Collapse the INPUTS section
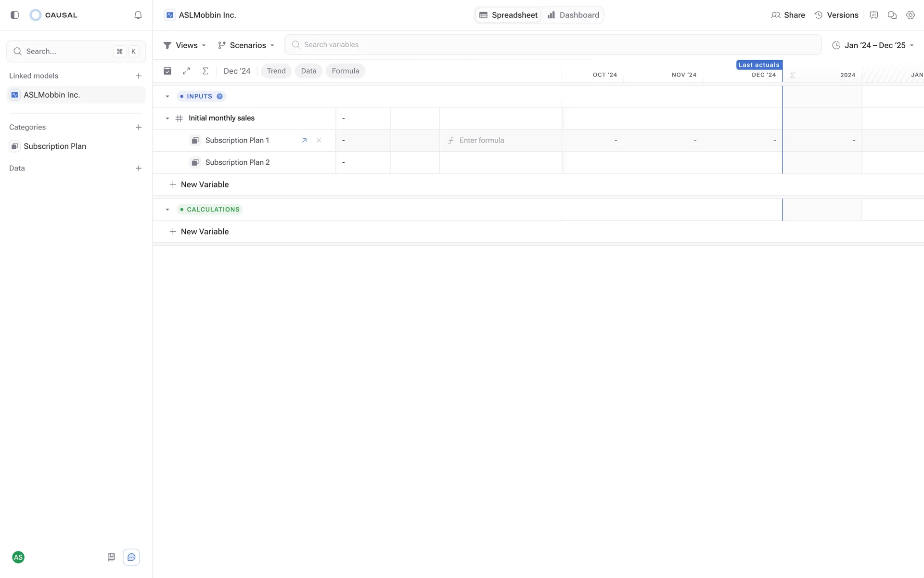 click(167, 96)
